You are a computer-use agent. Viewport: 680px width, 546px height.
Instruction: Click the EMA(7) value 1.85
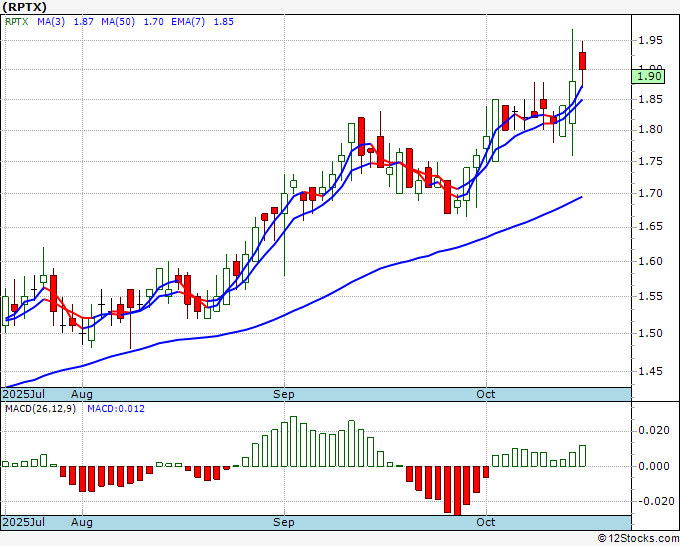pos(224,22)
